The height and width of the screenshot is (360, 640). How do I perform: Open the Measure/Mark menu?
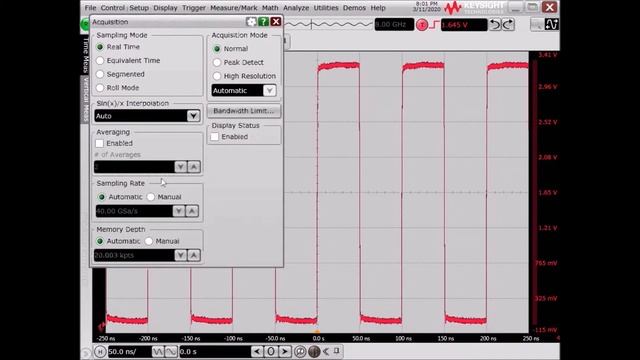point(234,8)
